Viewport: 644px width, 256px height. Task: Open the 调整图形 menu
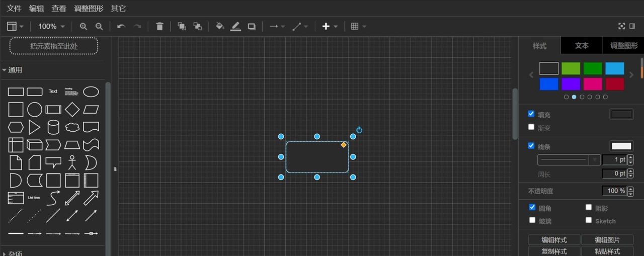89,9
